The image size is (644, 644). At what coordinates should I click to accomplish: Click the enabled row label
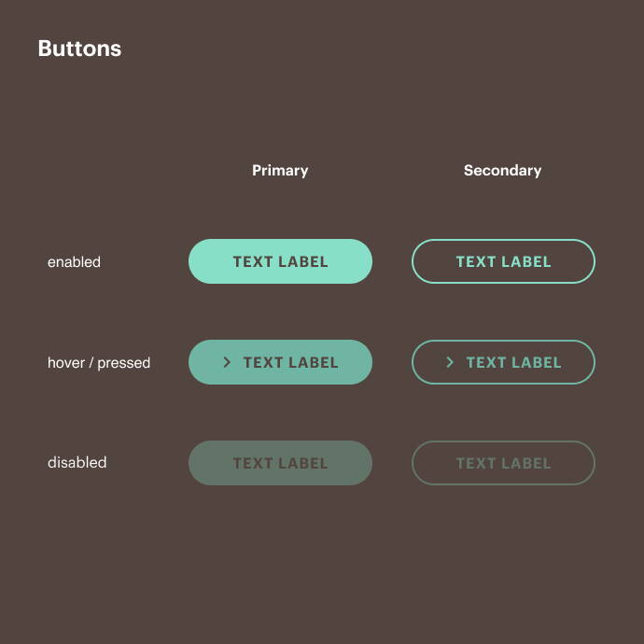point(74,262)
